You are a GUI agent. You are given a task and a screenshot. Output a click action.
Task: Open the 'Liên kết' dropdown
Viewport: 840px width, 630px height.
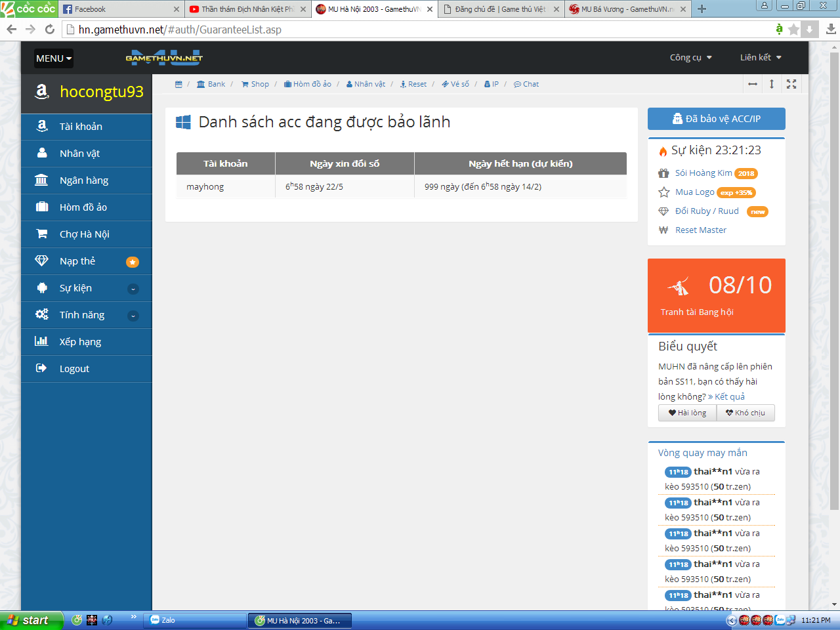point(760,58)
